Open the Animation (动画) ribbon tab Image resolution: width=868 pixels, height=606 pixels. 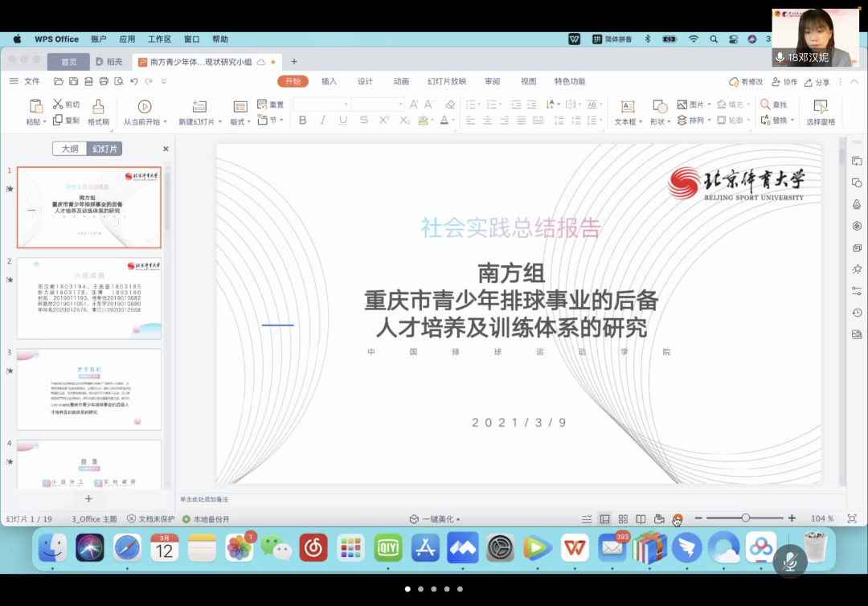[401, 81]
